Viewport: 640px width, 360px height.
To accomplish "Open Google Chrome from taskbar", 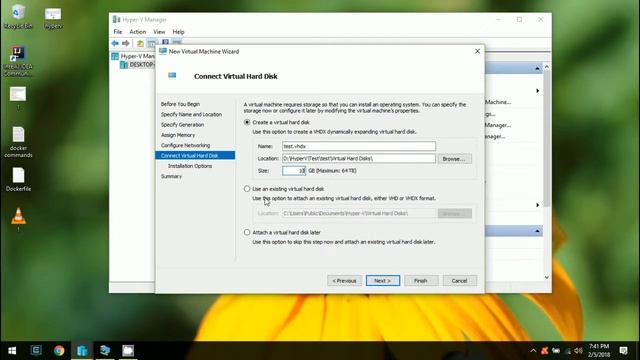I will [x=59, y=350].
